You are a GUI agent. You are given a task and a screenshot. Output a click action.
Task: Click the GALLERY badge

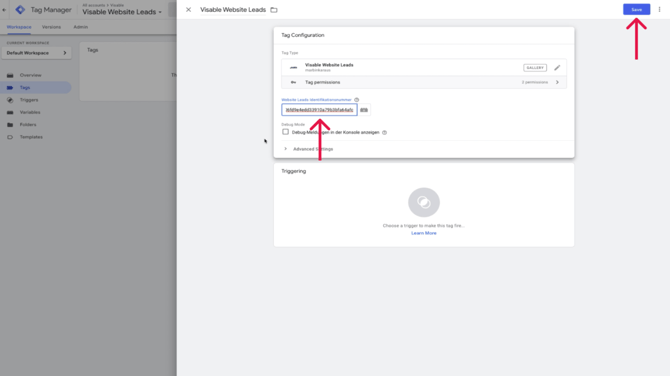(535, 68)
